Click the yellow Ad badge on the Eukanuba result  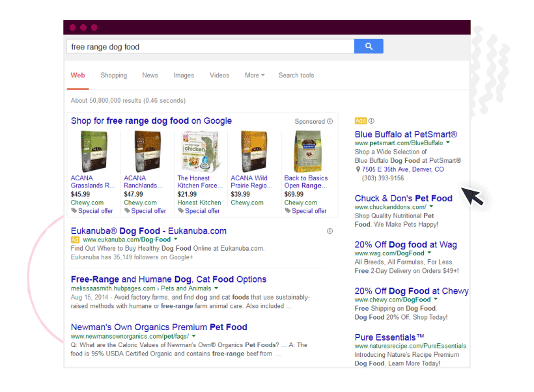click(74, 239)
